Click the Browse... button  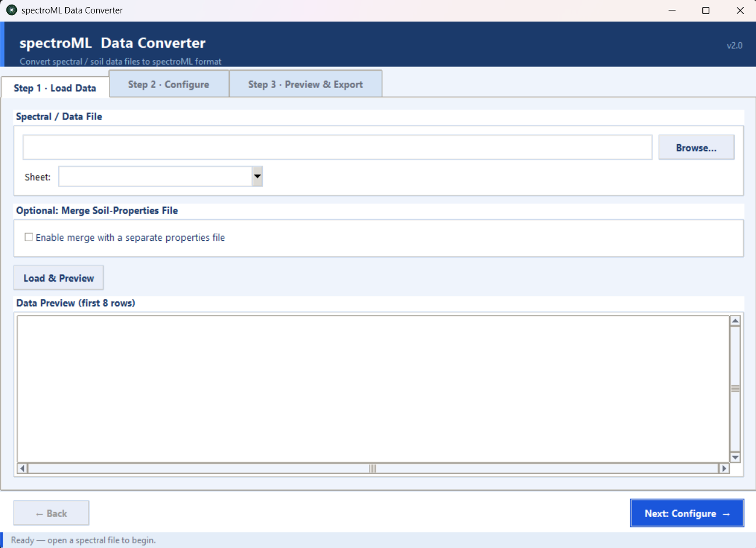696,148
